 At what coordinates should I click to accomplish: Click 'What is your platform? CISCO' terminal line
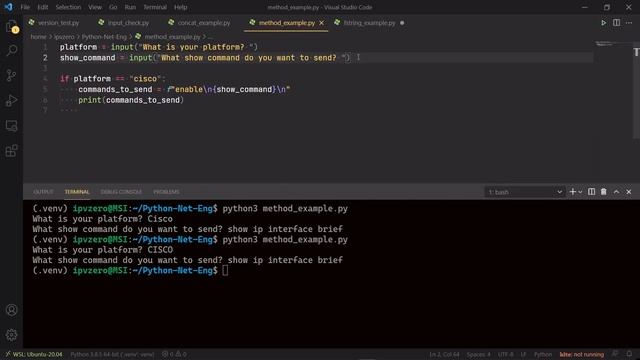click(x=103, y=250)
